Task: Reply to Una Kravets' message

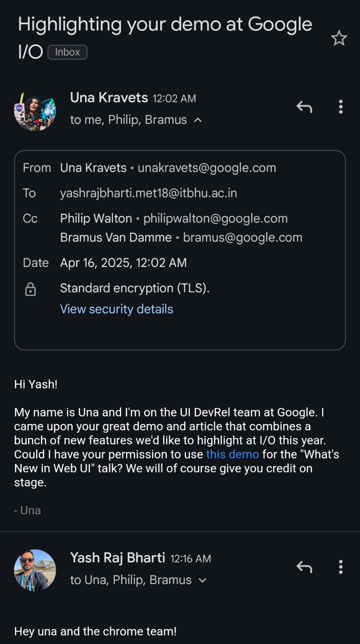Action: pos(304,107)
